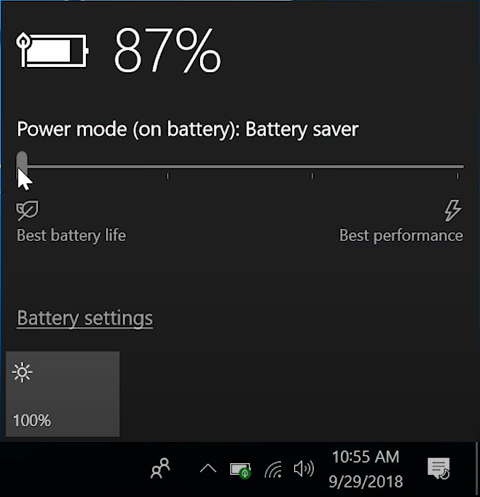Click the leaf icon above Best battery life

click(27, 210)
